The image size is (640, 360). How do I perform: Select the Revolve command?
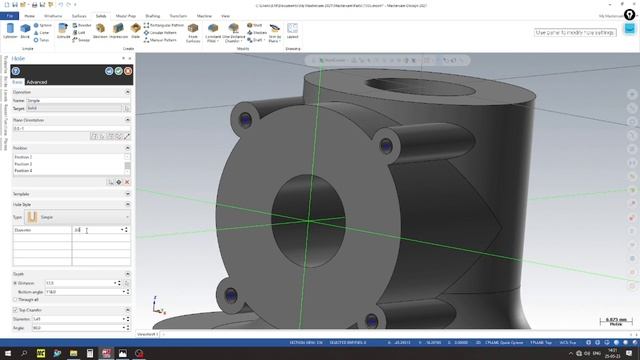tap(82, 25)
